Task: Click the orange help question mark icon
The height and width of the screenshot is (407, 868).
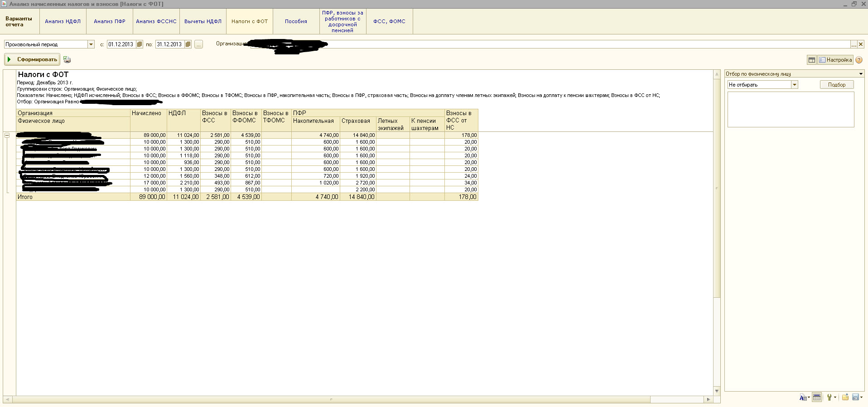Action: (859, 60)
